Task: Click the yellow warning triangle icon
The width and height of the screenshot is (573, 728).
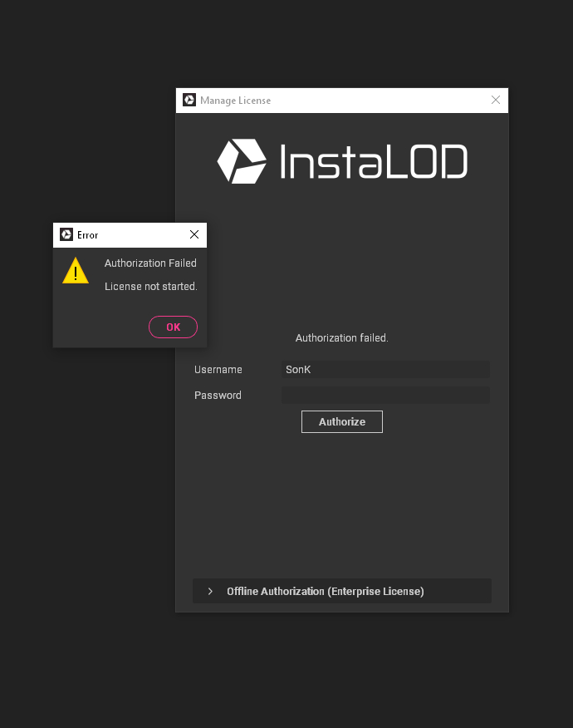Action: pos(76,271)
